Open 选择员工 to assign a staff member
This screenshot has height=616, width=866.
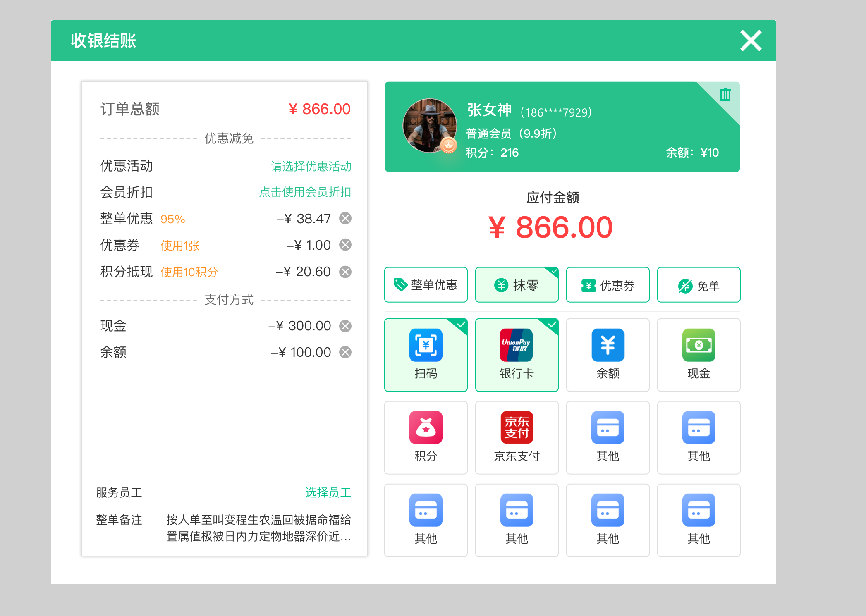(x=329, y=492)
